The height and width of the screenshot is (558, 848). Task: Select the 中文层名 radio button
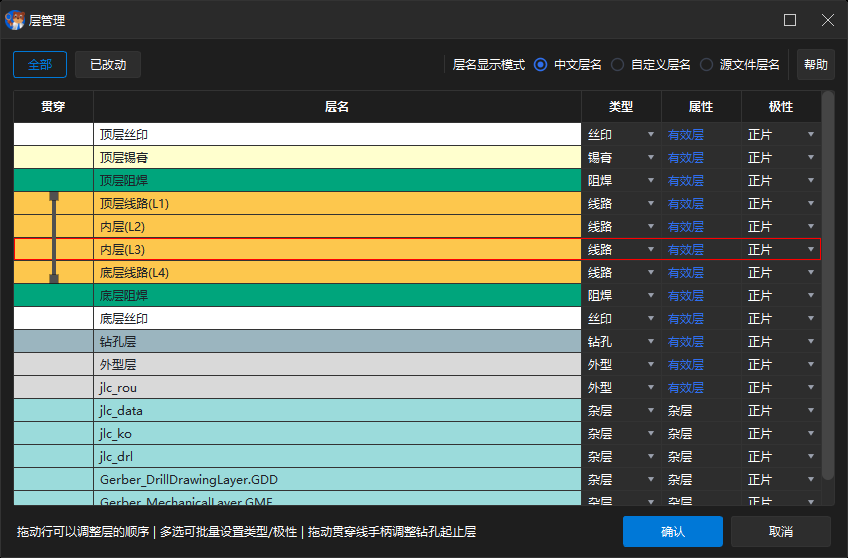540,65
